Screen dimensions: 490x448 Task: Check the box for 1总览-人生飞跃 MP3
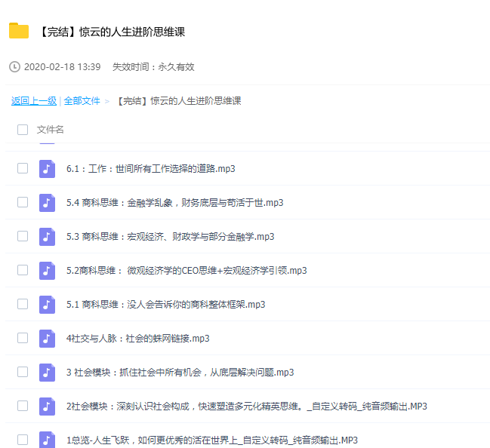coord(23,440)
